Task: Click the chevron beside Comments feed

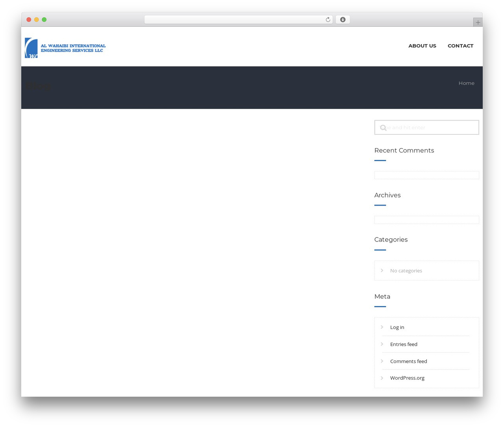Action: pyautogui.click(x=382, y=361)
